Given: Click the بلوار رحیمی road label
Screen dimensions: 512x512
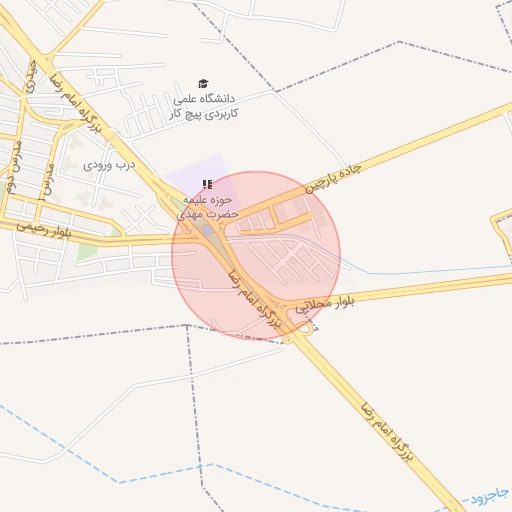Looking at the screenshot, I should pos(44,230).
